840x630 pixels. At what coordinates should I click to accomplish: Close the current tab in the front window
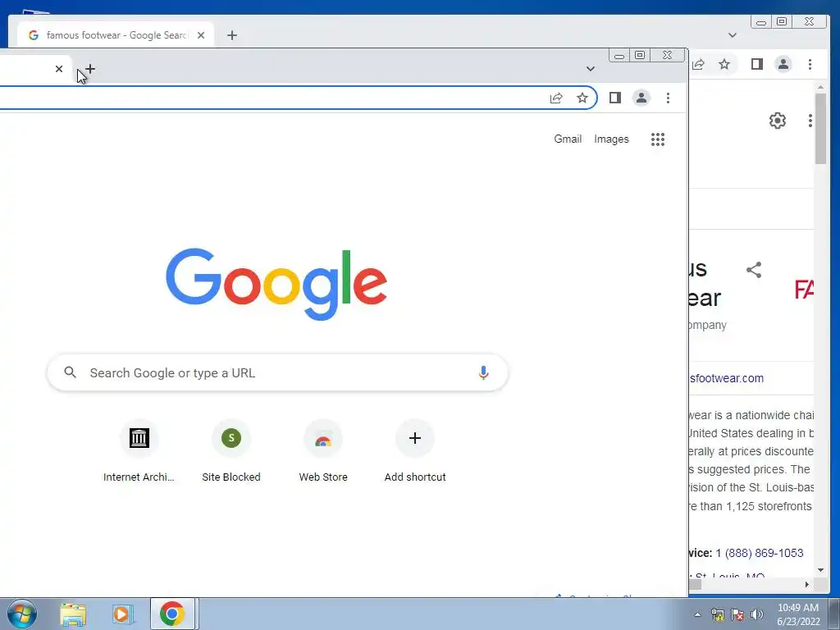pos(59,69)
